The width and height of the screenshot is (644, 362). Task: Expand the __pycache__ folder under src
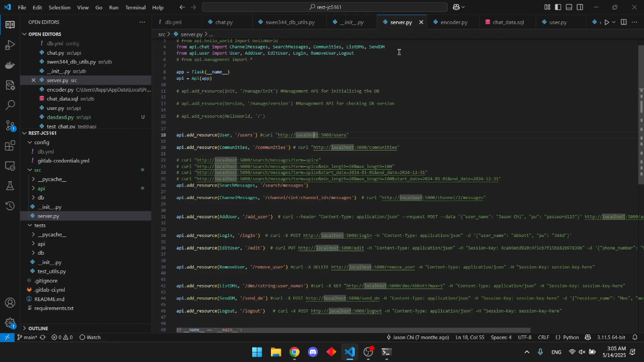tap(86, 179)
